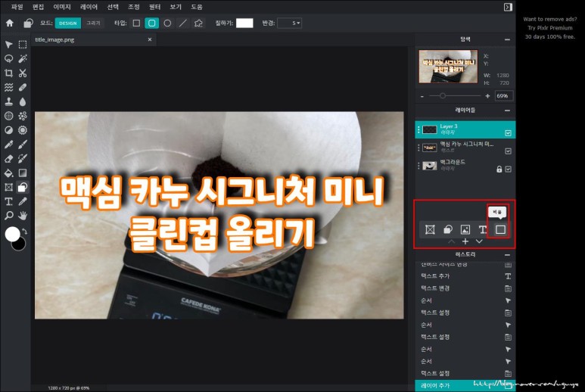Image resolution: width=585 pixels, height=392 pixels.
Task: Toggle visibility of the 맥심 카누 text layer
Action: [x=508, y=151]
